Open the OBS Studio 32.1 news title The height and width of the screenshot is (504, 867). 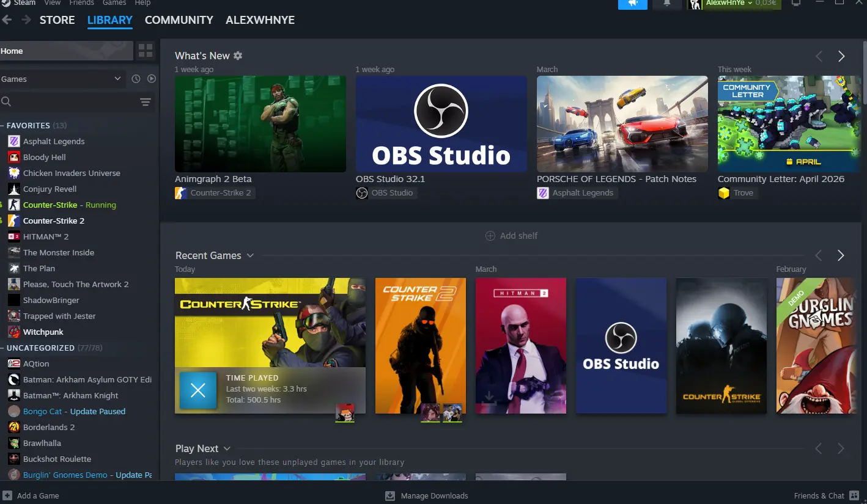(390, 179)
